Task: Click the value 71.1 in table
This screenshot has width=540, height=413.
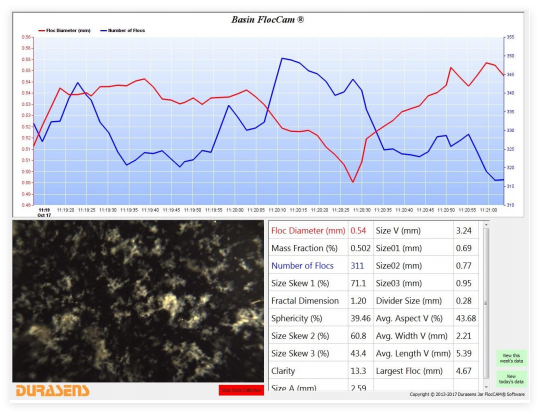Action: [x=358, y=283]
